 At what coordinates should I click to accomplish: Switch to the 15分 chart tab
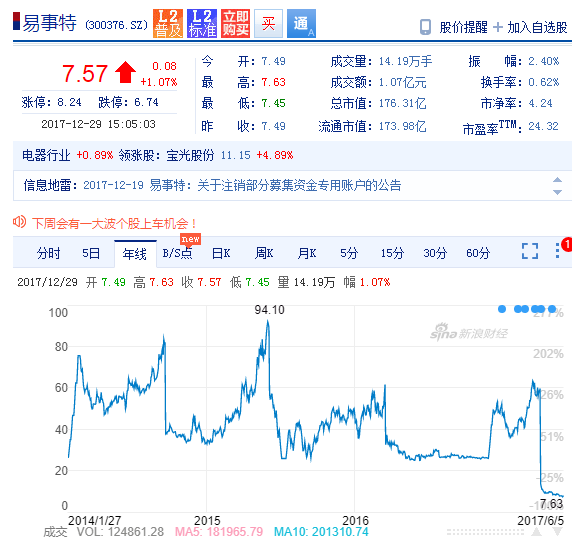(392, 253)
